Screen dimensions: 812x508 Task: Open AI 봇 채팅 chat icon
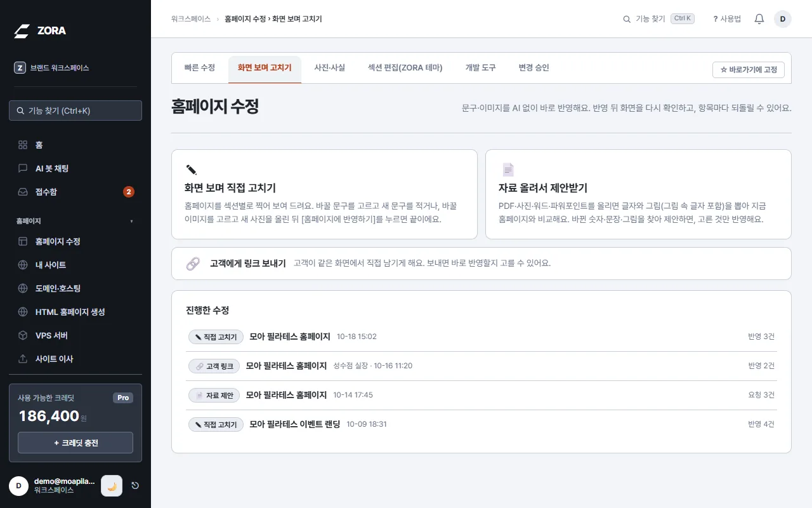(23, 168)
